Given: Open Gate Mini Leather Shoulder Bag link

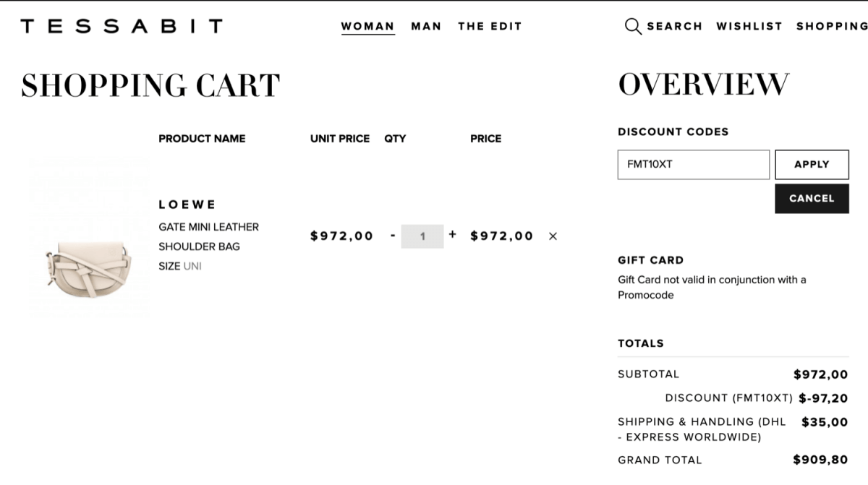Looking at the screenshot, I should pyautogui.click(x=208, y=236).
